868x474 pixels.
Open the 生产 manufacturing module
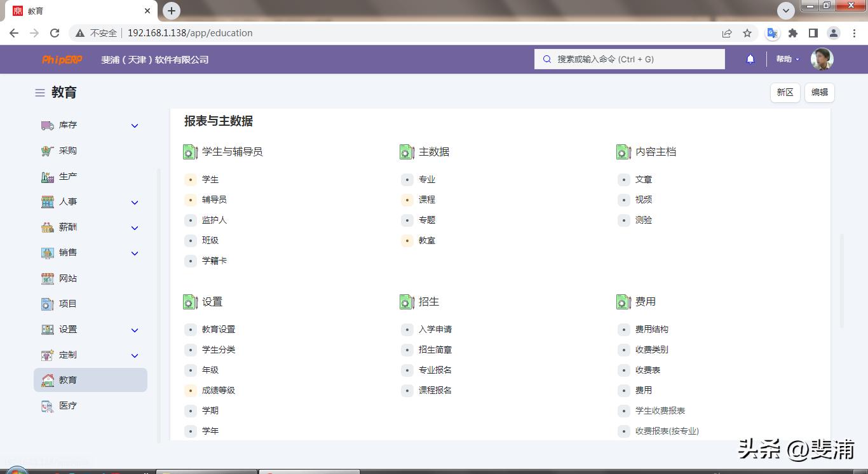pyautogui.click(x=48, y=176)
